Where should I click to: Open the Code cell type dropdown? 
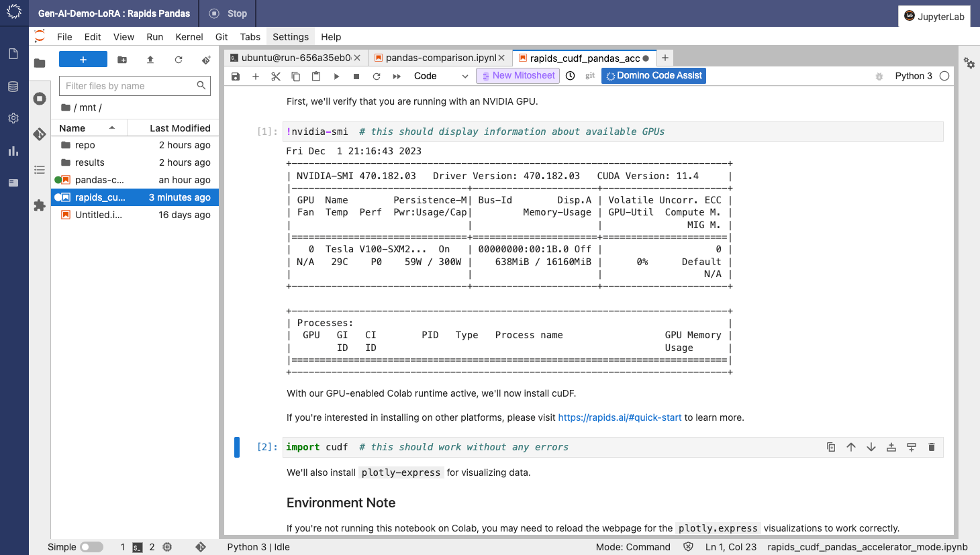pyautogui.click(x=441, y=76)
